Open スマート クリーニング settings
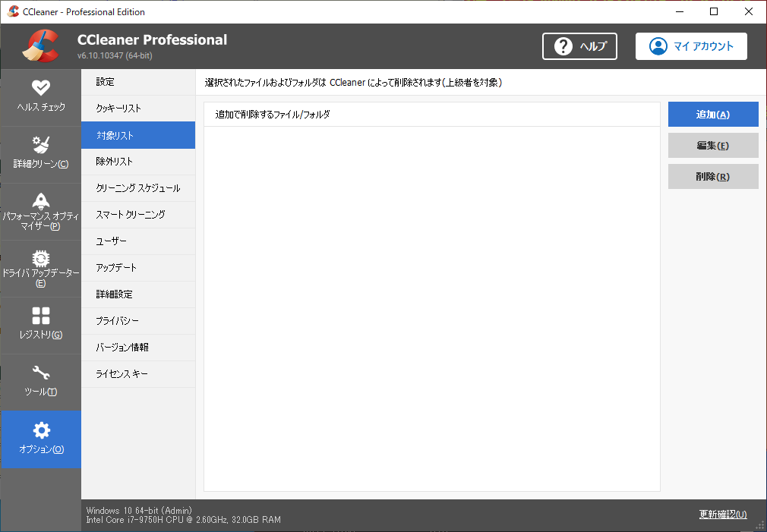 (x=138, y=215)
